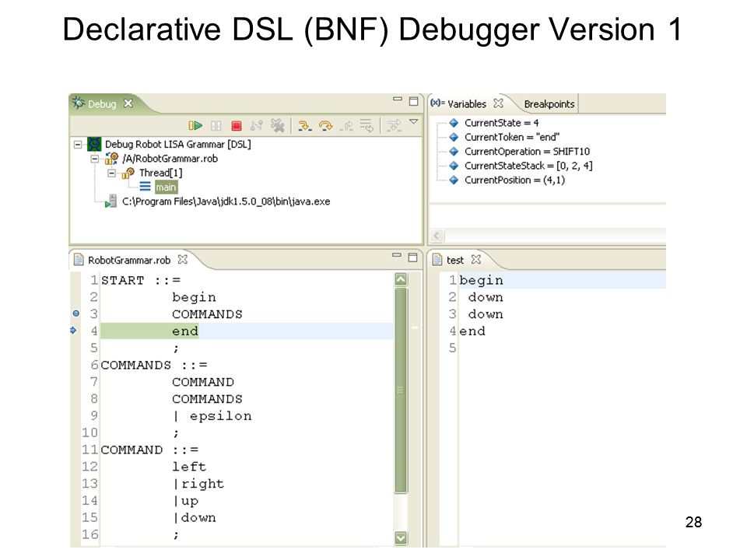The height and width of the screenshot is (560, 747).
Task: Collapse the Debug Robot LISA Grammar node
Action: click(78, 145)
